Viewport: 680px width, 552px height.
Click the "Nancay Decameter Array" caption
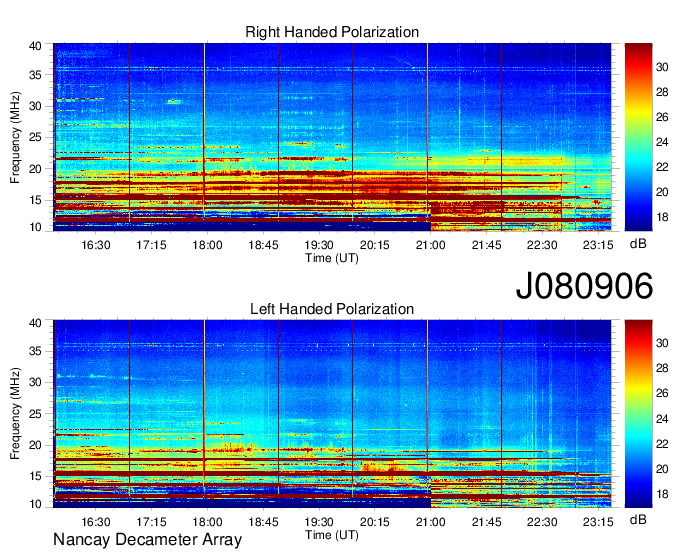coord(147,540)
